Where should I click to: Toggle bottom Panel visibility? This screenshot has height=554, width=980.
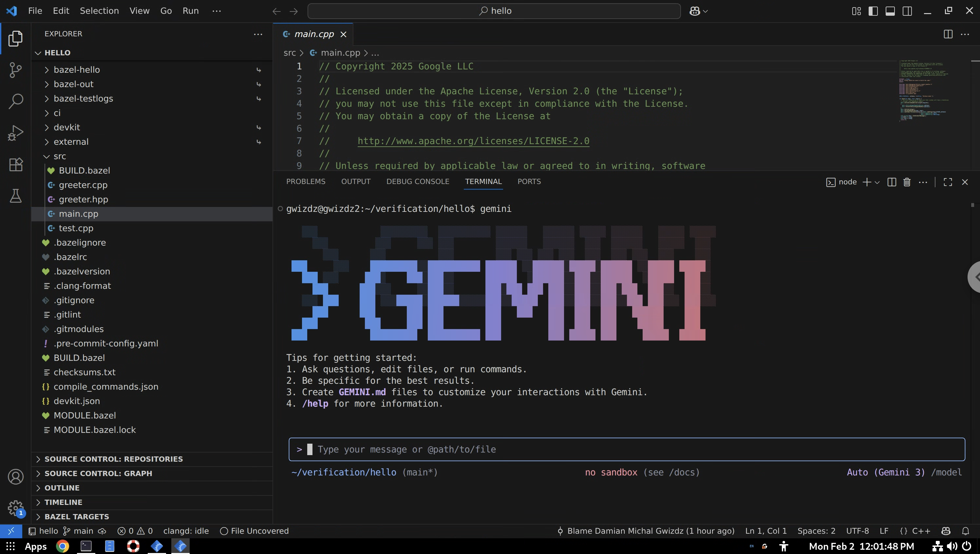(x=890, y=11)
